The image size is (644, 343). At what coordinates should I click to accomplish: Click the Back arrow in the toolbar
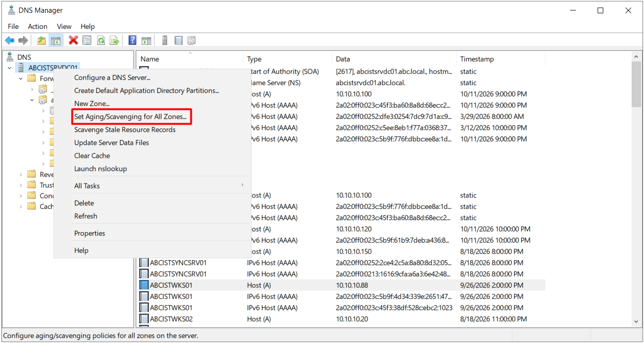(x=9, y=40)
